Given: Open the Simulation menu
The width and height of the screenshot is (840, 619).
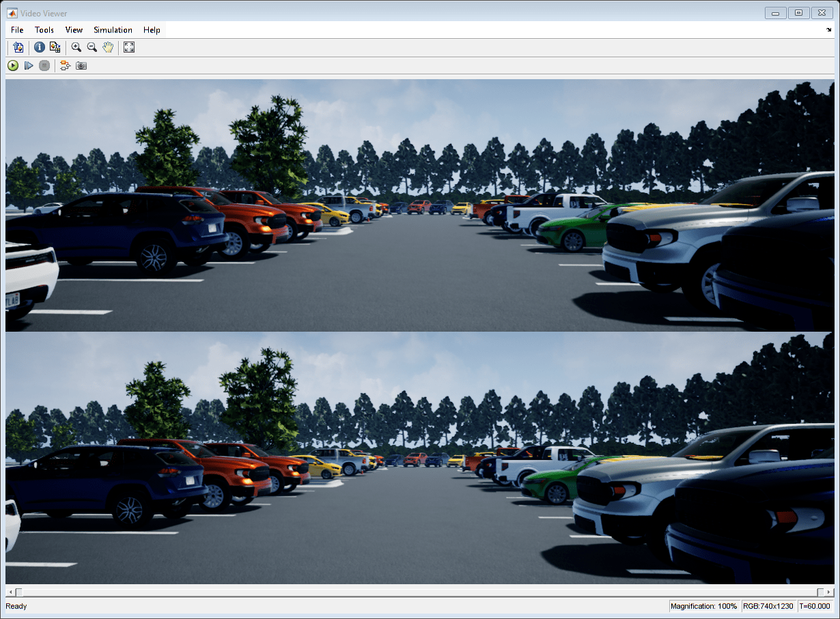Looking at the screenshot, I should coord(113,30).
